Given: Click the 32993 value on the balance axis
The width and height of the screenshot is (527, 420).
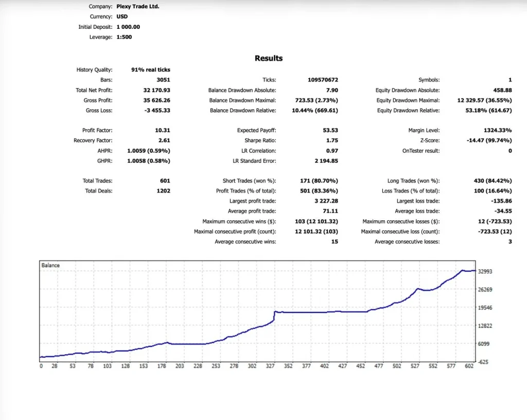Looking at the screenshot, I should click(x=485, y=271).
